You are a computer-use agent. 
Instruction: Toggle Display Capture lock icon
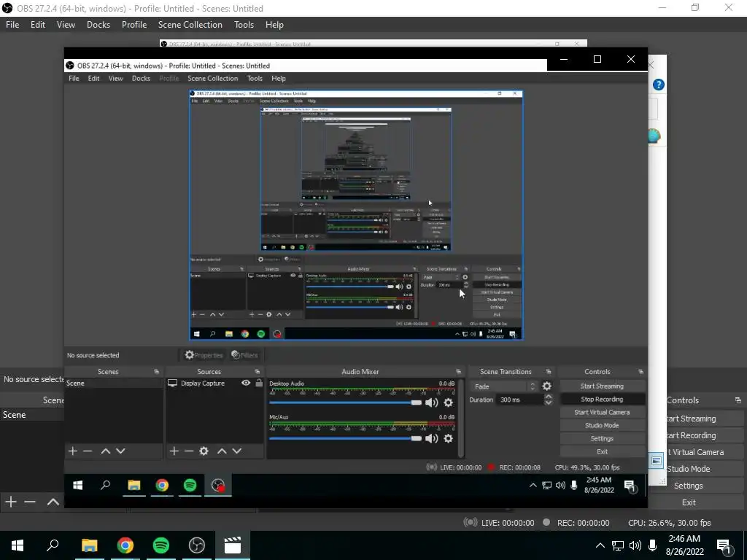(x=259, y=383)
